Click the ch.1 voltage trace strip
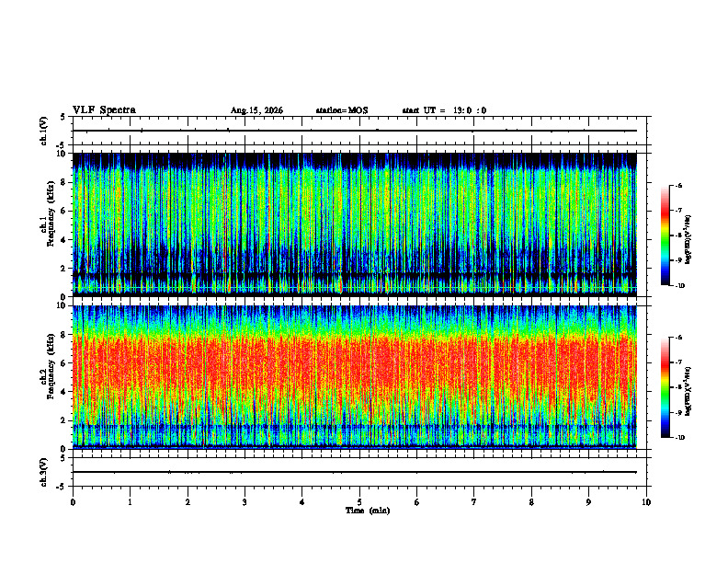 (359, 131)
